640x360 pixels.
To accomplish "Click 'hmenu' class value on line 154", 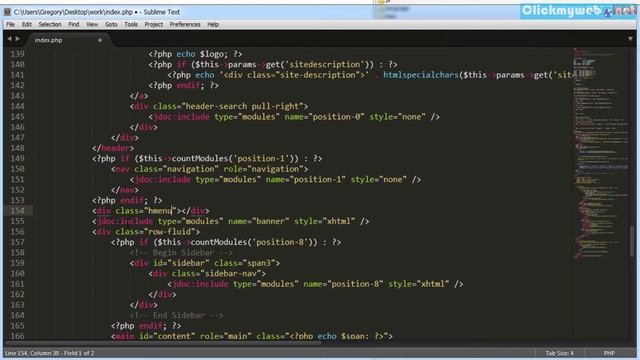I will pyautogui.click(x=160, y=211).
